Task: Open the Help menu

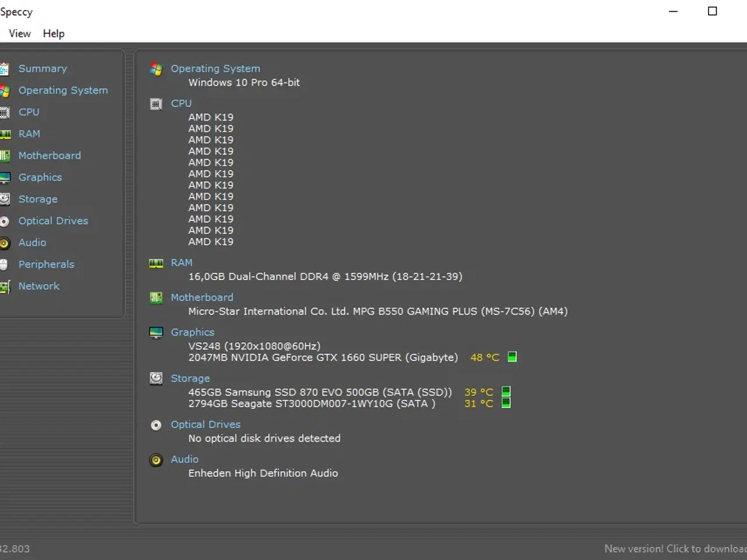Action: (x=54, y=34)
